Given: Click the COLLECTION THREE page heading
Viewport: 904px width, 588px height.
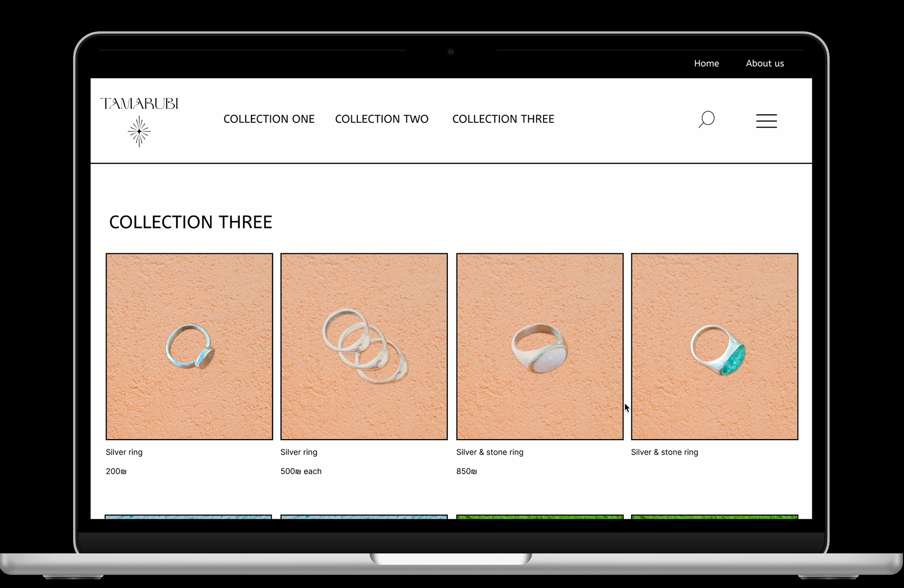Looking at the screenshot, I should point(191,222).
